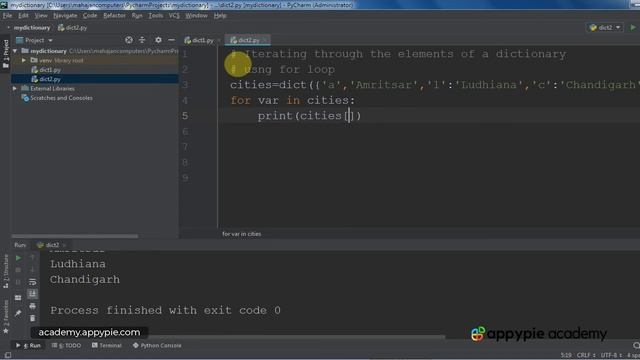Click inside brackets of print(cities[])
Viewport: 640px width, 360px height.
pyautogui.click(x=349, y=116)
